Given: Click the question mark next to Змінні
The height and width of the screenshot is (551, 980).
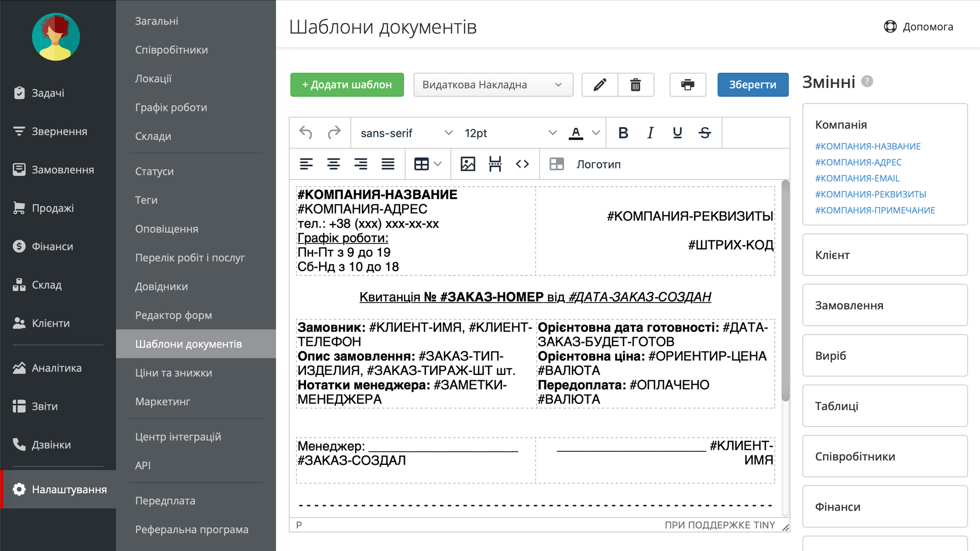Looking at the screenshot, I should pyautogui.click(x=867, y=81).
